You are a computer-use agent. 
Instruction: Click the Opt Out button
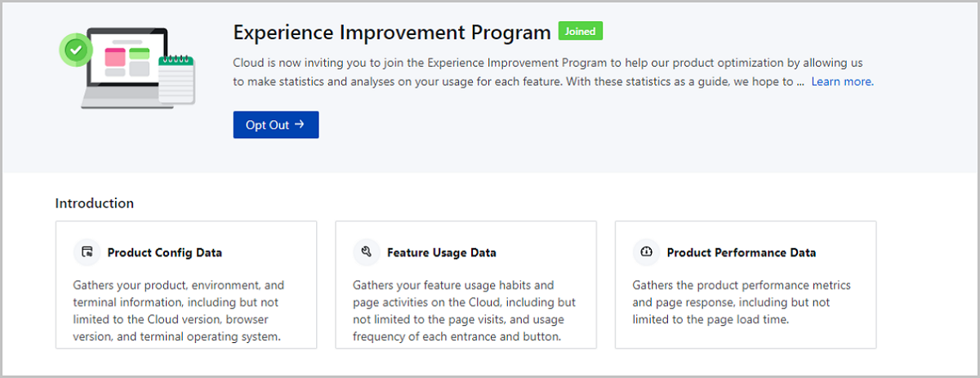click(275, 125)
